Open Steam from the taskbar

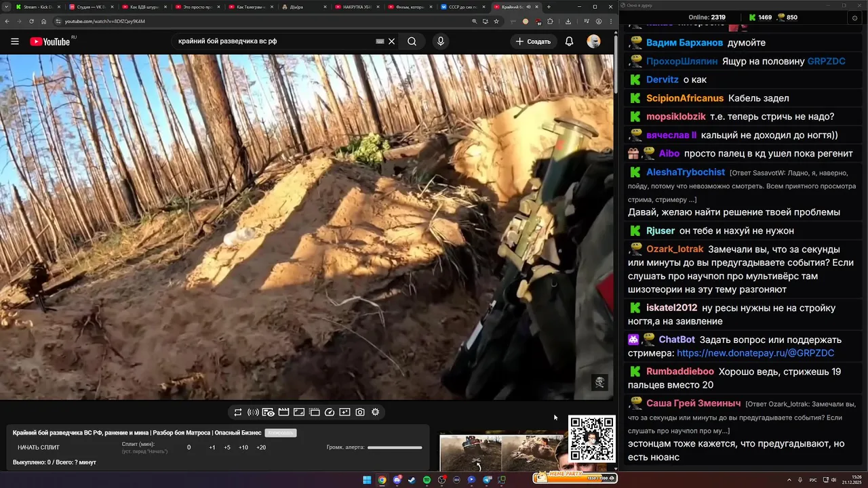point(412,480)
